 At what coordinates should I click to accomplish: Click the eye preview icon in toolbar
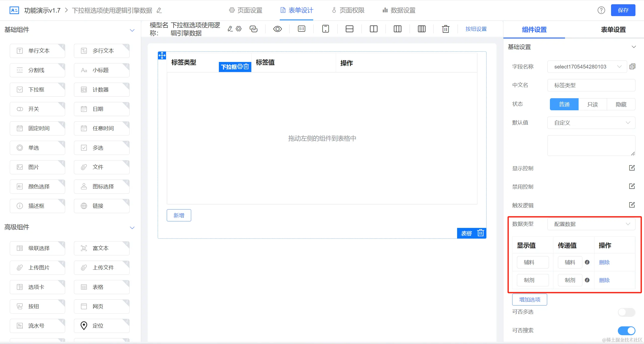pyautogui.click(x=277, y=29)
